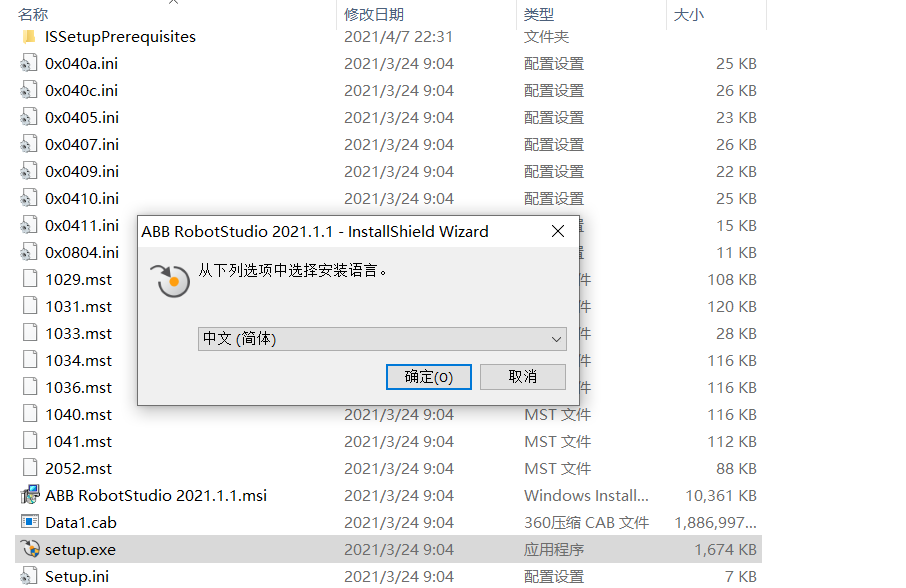Viewport: 906px width, 588px height.
Task: Select file name 1031.mst
Action: (79, 307)
